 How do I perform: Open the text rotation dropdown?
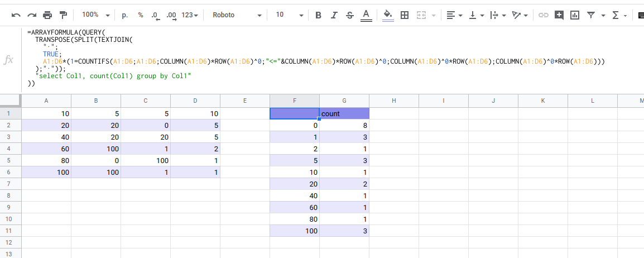tap(520, 15)
